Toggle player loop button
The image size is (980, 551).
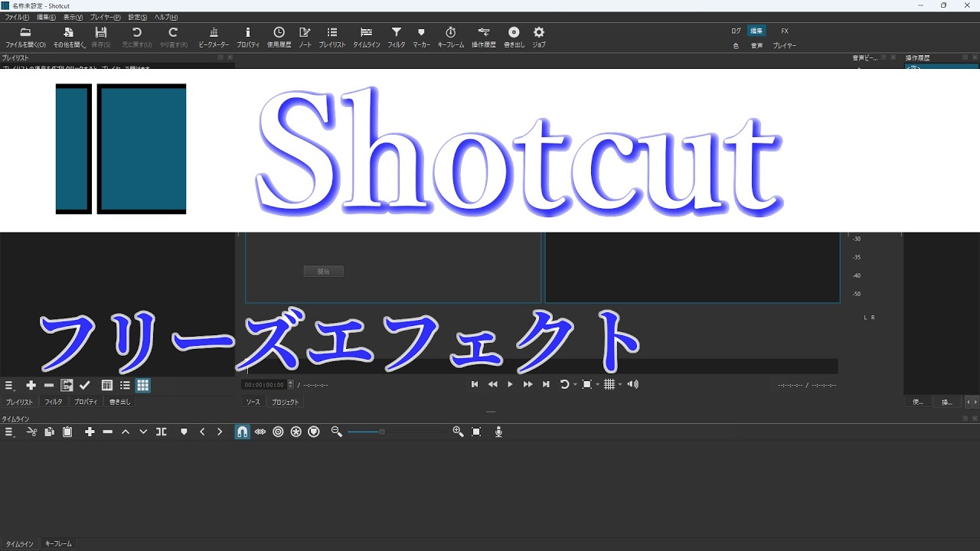click(563, 384)
